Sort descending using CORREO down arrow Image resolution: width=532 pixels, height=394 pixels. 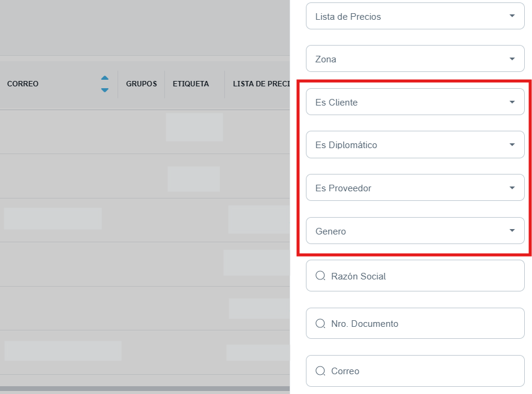pyautogui.click(x=105, y=90)
